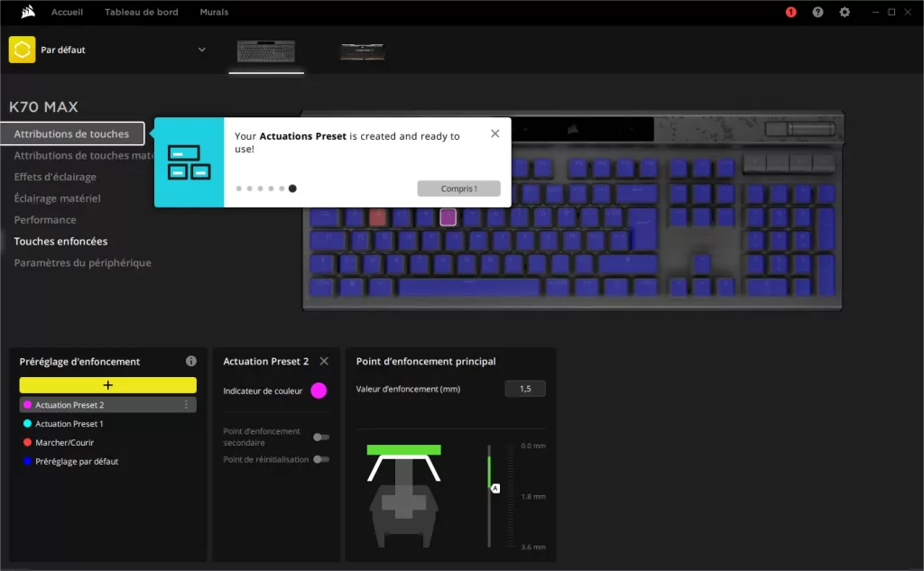Go to the Murals tab

click(x=214, y=12)
